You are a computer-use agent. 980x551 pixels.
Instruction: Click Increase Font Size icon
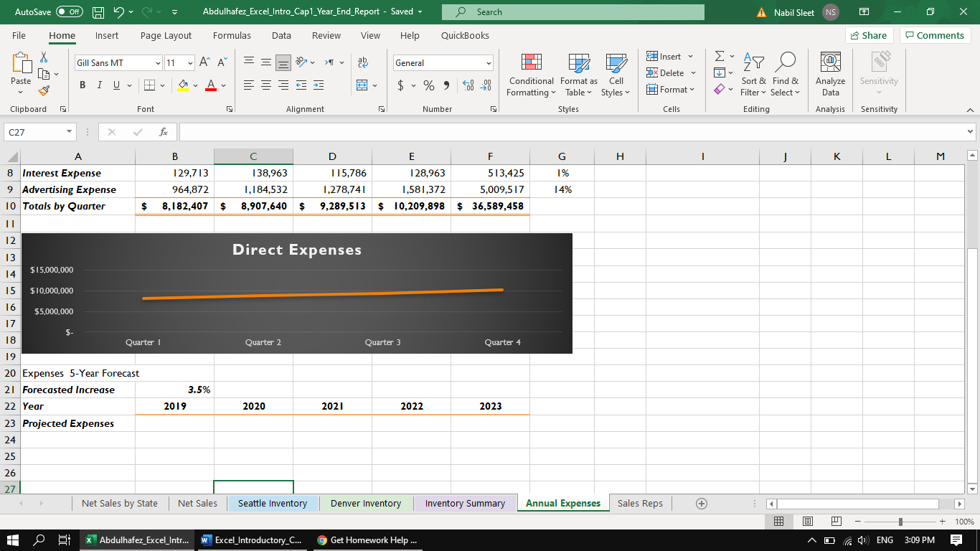(x=204, y=63)
